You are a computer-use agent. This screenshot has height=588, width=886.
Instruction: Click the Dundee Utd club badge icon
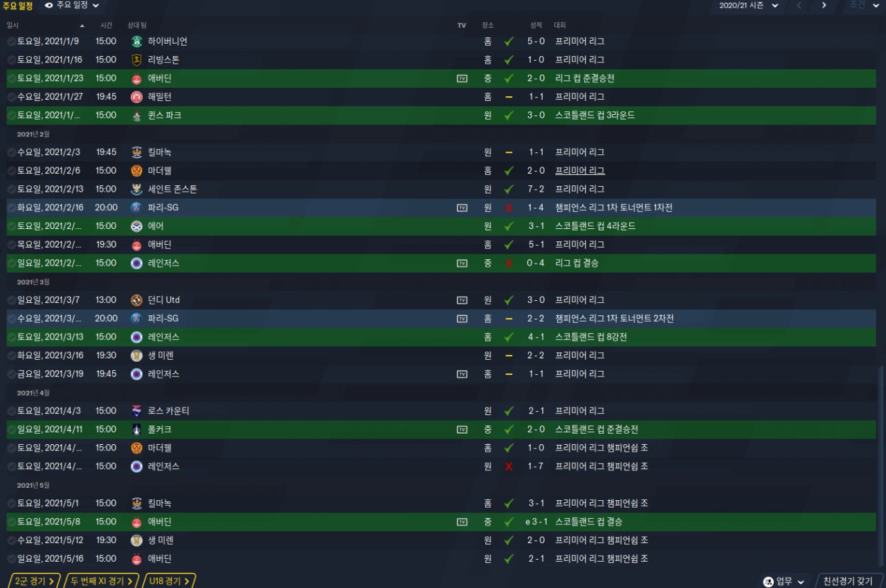tap(136, 300)
